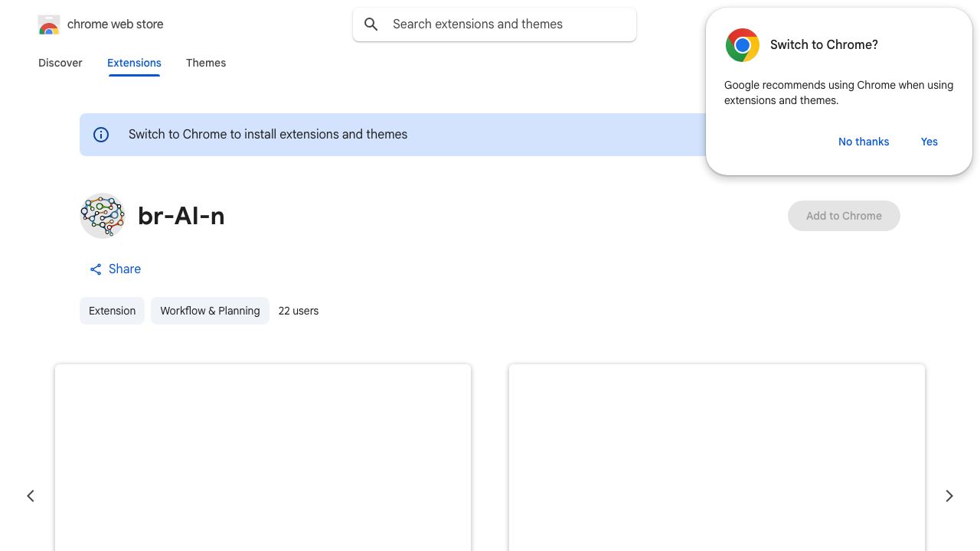The height and width of the screenshot is (551, 980).
Task: Go to previous screenshot with left arrow
Action: point(31,496)
